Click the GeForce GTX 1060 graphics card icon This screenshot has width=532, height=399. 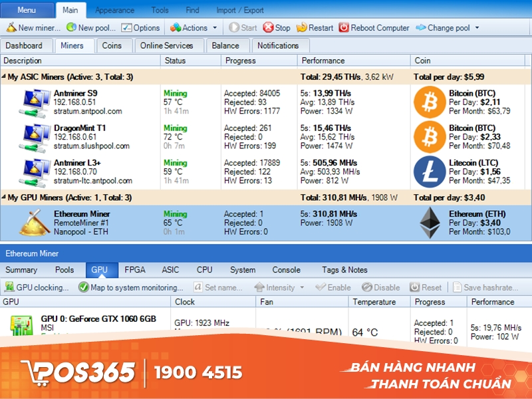22,325
